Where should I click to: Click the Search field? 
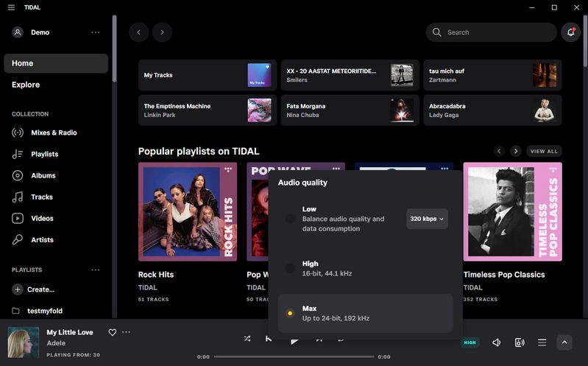click(492, 32)
